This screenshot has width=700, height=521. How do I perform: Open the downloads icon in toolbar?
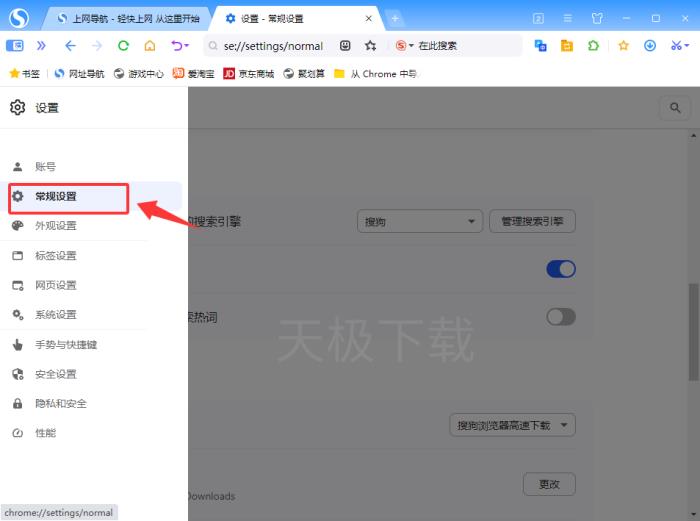point(650,45)
